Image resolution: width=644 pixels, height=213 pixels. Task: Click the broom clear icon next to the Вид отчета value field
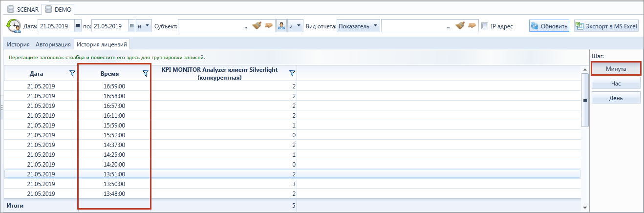click(460, 26)
